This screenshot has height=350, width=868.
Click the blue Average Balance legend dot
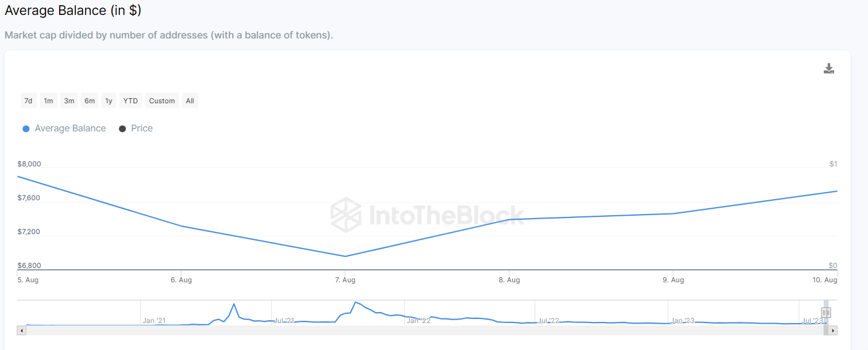tap(26, 129)
